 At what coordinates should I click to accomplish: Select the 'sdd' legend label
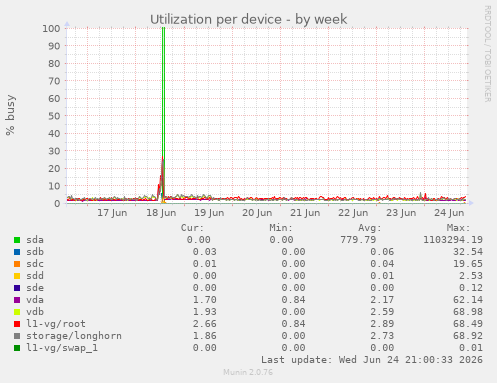35,276
